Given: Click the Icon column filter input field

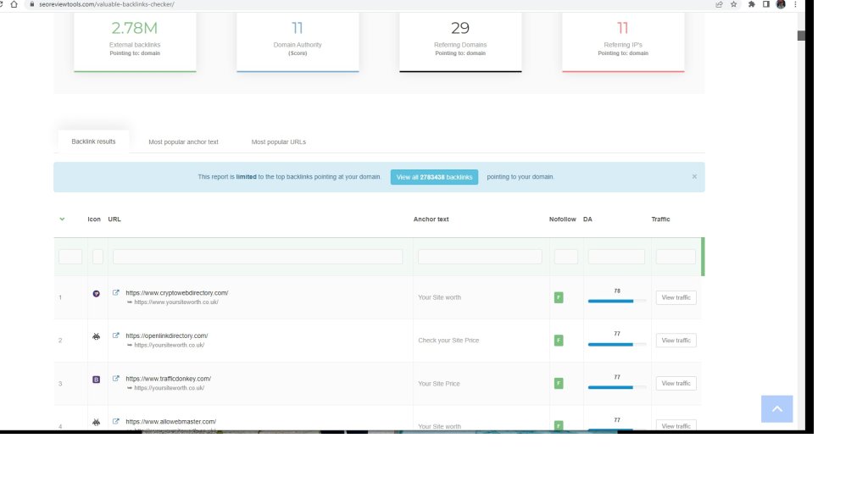Looking at the screenshot, I should 98,256.
